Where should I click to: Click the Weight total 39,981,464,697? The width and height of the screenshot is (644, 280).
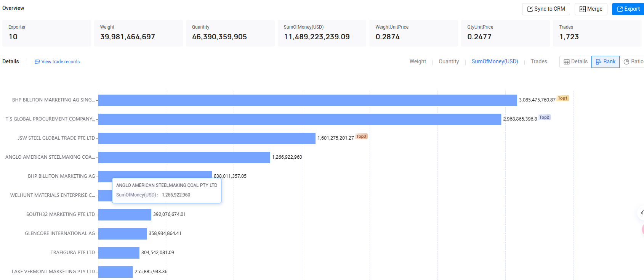[128, 37]
